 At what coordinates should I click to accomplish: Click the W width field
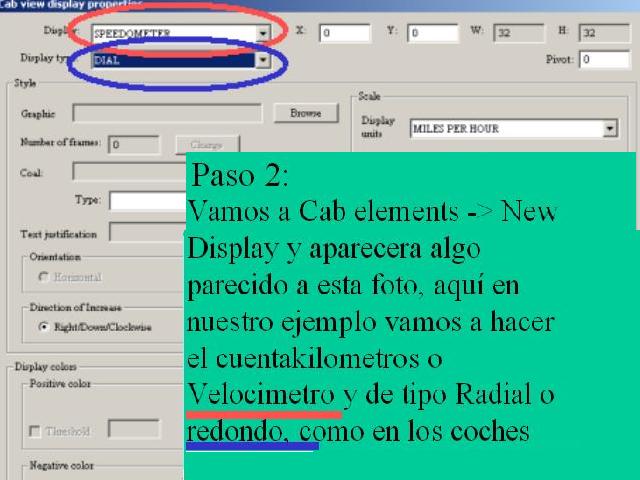pos(518,33)
